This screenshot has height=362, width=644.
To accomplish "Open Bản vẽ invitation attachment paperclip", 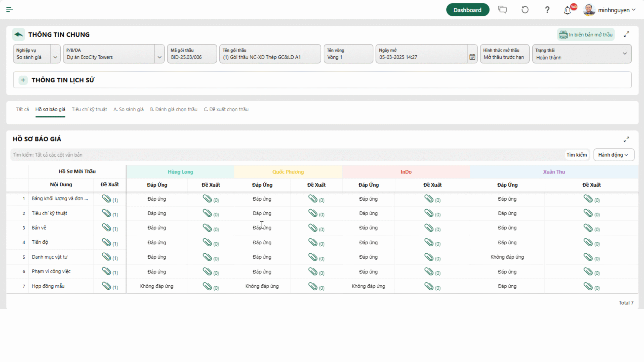I will [x=107, y=228].
